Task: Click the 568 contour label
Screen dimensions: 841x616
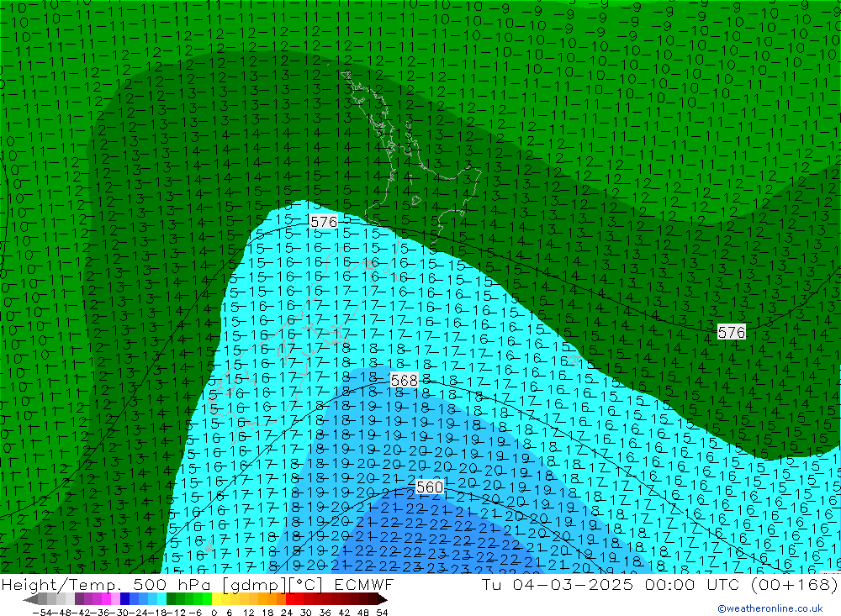Action: tap(404, 381)
